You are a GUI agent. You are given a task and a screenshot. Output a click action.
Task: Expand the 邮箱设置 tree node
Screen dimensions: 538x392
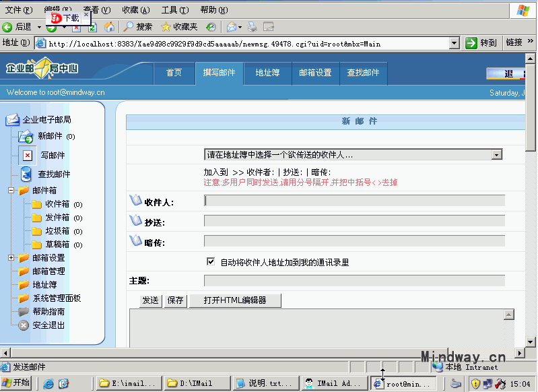[11, 258]
